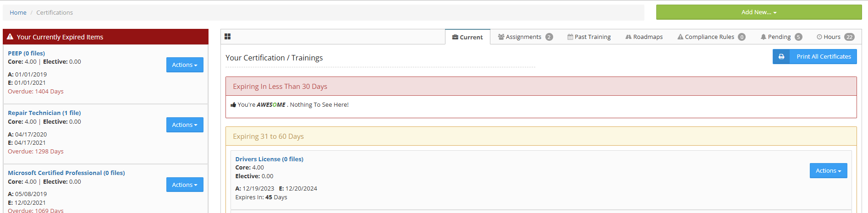The image size is (868, 213).
Task: Click the Pending count badge
Action: point(798,37)
